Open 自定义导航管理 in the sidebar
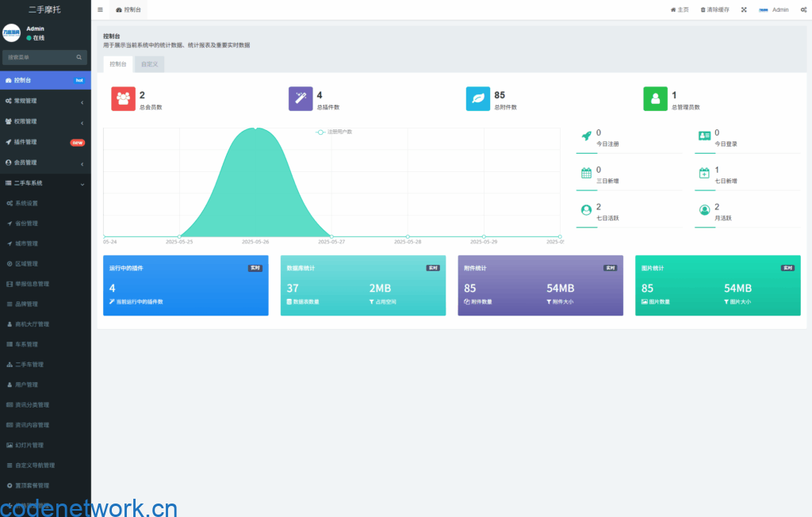The height and width of the screenshot is (517, 812). 45,465
